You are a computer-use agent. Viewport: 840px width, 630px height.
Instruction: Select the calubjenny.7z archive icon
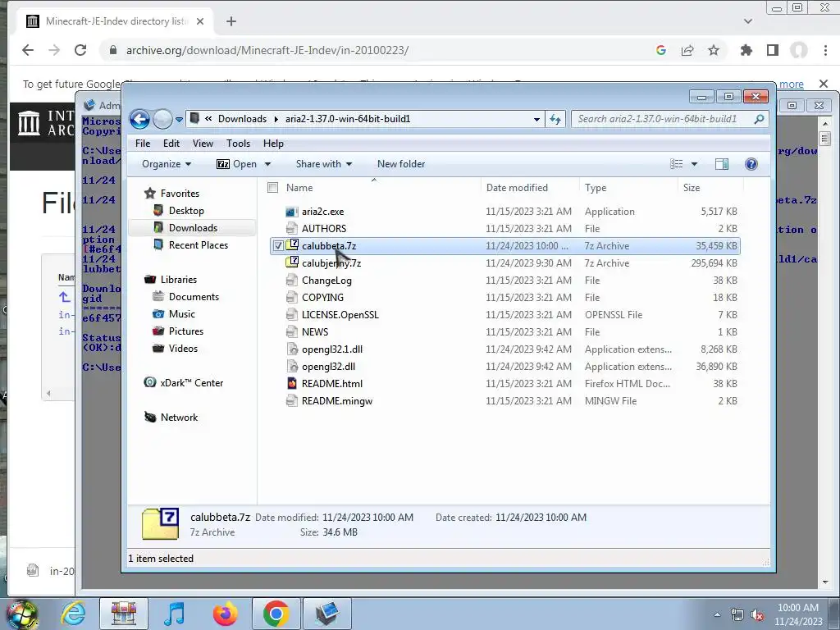[x=292, y=262]
